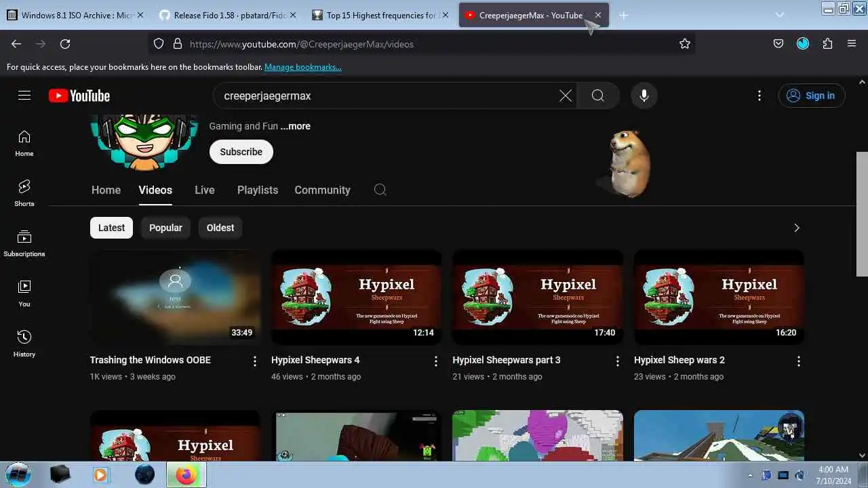
Task: Click the magnifier search button
Action: 597,96
